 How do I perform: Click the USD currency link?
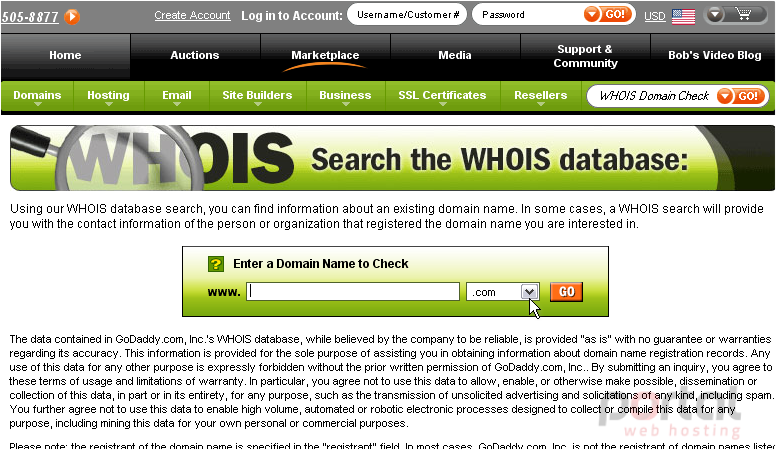655,16
